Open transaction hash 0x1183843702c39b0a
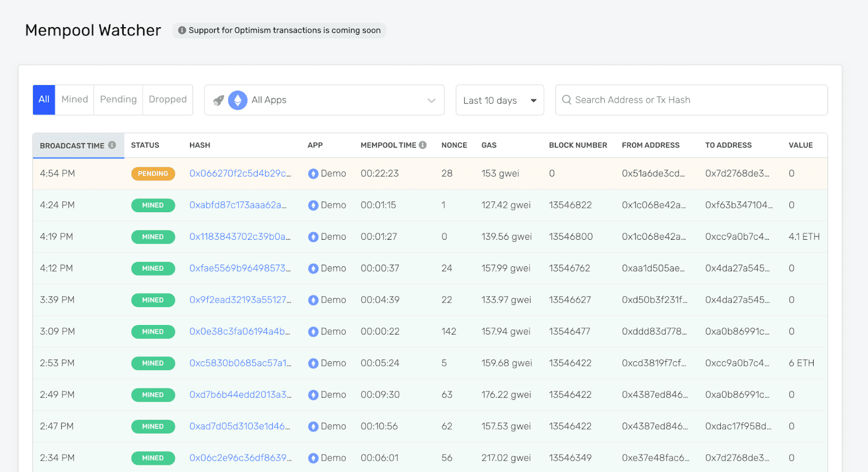This screenshot has height=472, width=868. point(240,237)
